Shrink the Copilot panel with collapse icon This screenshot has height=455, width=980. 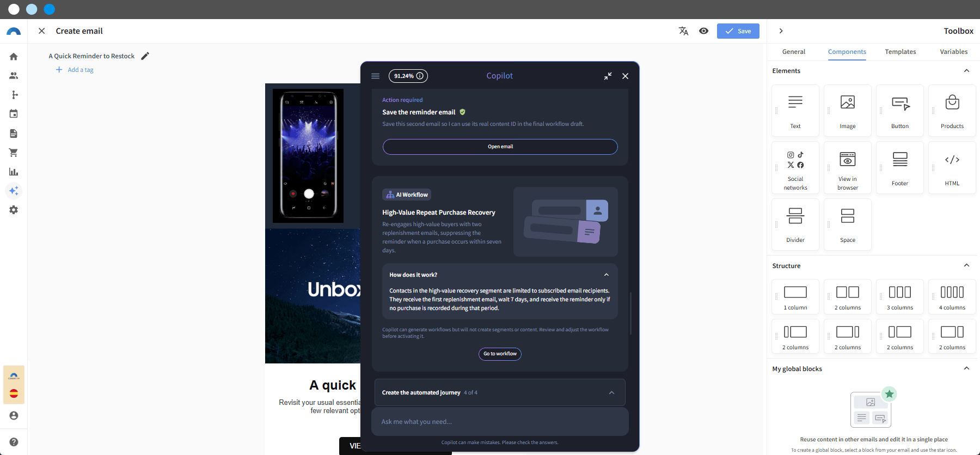pyautogui.click(x=608, y=76)
